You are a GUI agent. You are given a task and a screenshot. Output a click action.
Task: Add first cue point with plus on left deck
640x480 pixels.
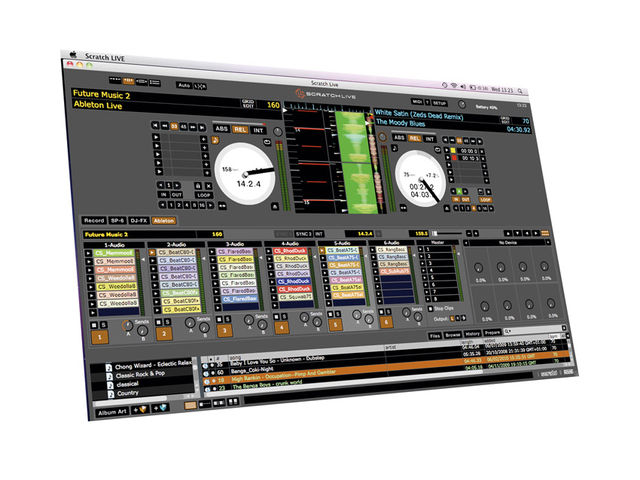(203, 140)
